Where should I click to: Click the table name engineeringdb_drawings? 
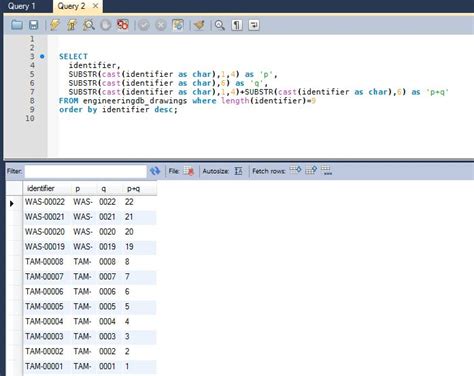[135, 101]
